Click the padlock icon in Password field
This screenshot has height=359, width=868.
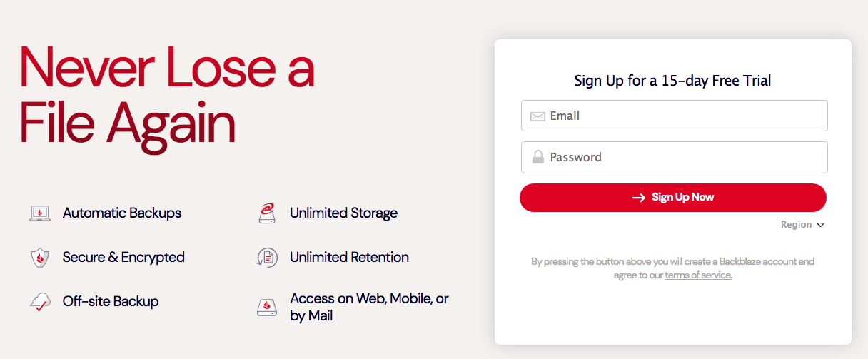pyautogui.click(x=538, y=157)
